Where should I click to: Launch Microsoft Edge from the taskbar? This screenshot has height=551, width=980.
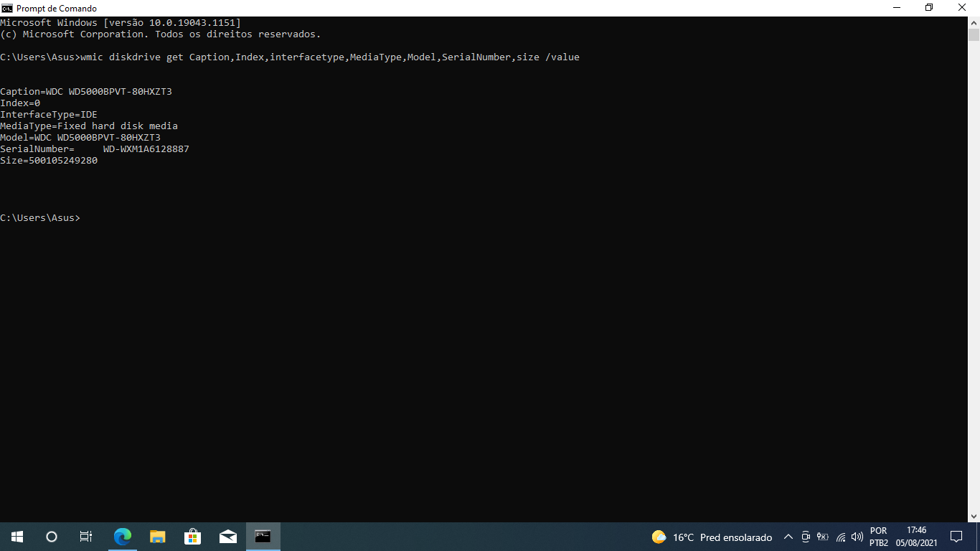pos(123,537)
